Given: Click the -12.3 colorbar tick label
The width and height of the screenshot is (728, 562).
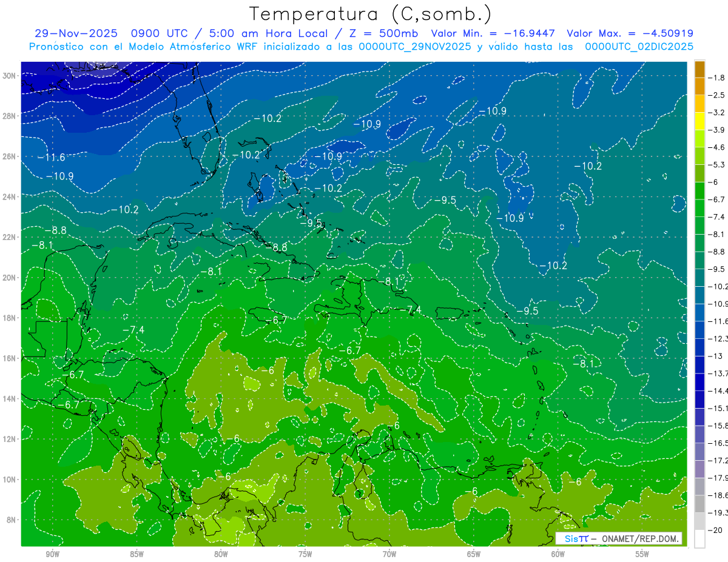Looking at the screenshot, I should coord(718,338).
